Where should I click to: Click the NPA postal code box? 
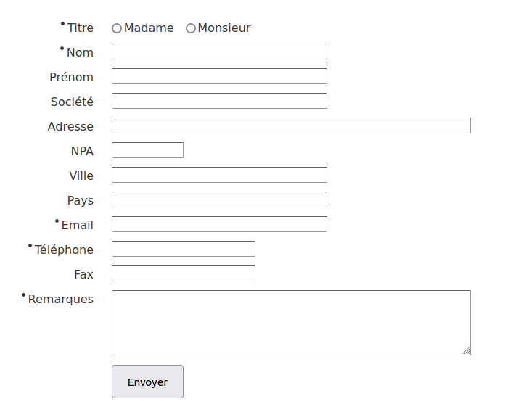[147, 150]
